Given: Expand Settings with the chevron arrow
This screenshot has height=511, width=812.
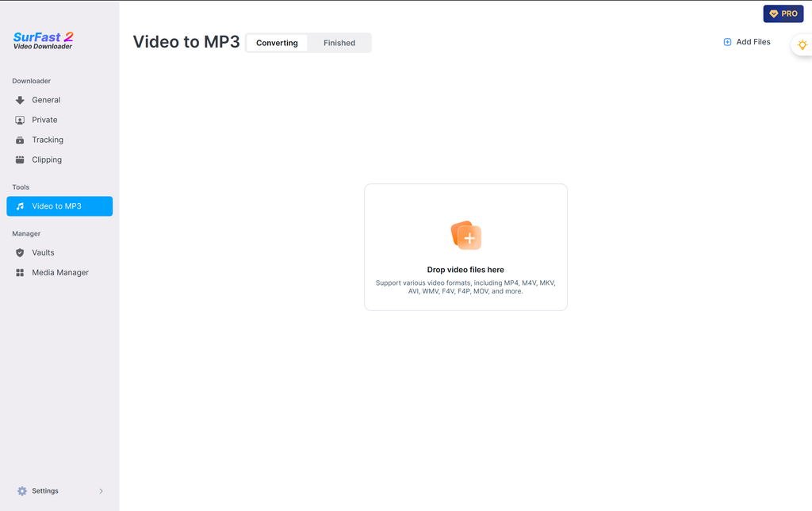Looking at the screenshot, I should pos(101,491).
